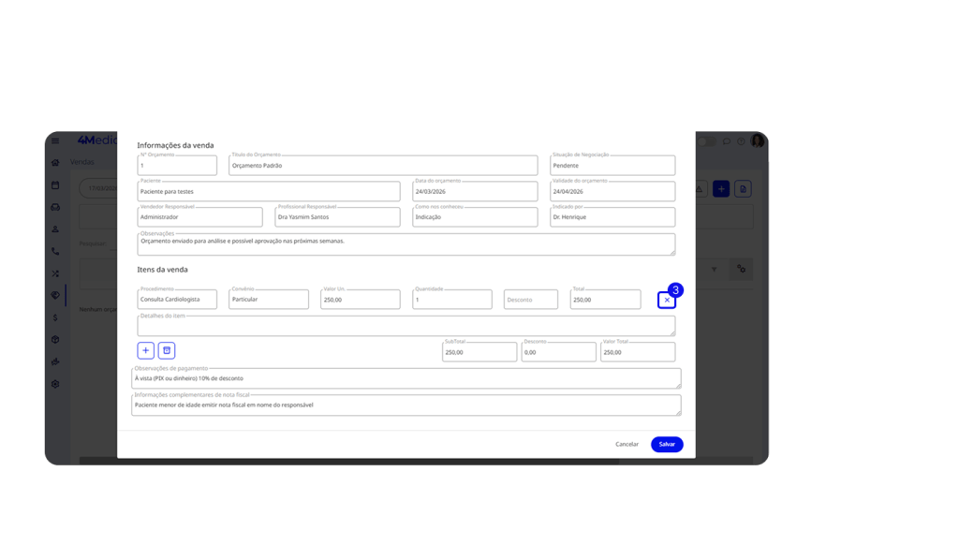Open the phone section in the sidebar

(x=55, y=251)
